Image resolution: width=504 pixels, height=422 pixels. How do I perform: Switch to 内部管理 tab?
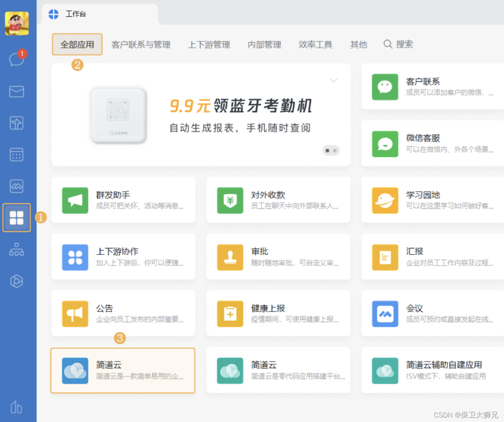(264, 45)
